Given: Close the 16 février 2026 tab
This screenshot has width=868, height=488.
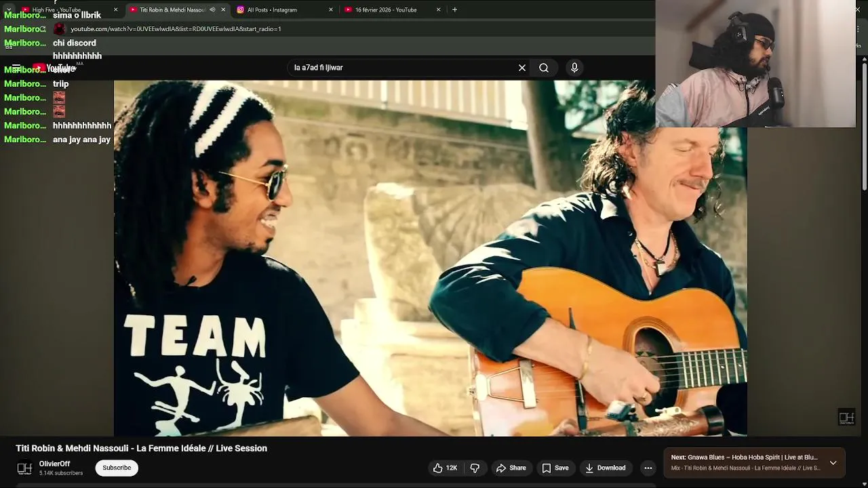Looking at the screenshot, I should [x=438, y=9].
